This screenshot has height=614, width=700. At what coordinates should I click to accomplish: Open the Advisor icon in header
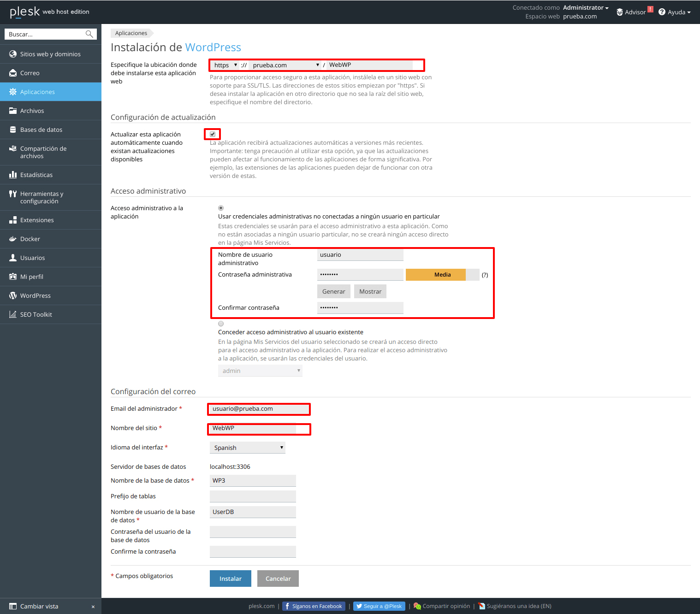(x=620, y=12)
